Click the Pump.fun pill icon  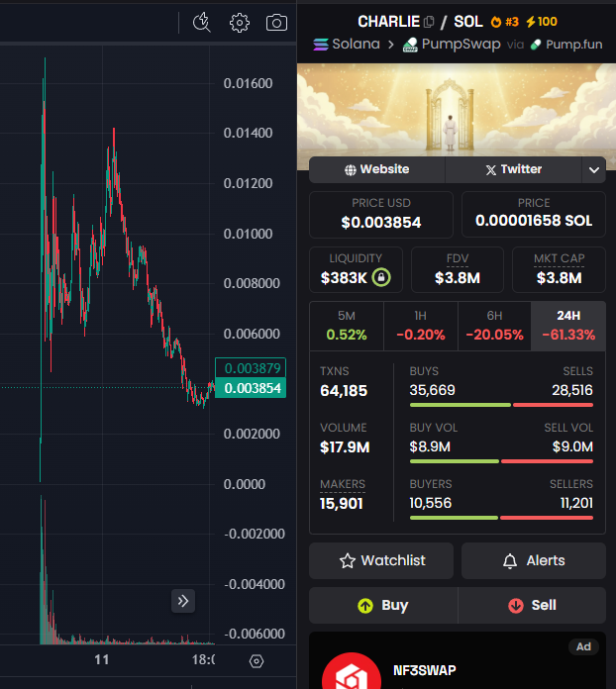tap(536, 45)
